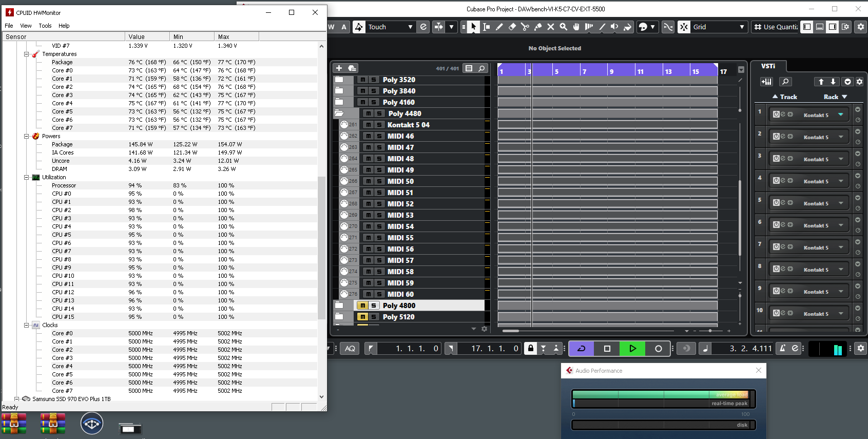The height and width of the screenshot is (439, 868).
Task: Select the Split scissors tool
Action: (x=525, y=27)
